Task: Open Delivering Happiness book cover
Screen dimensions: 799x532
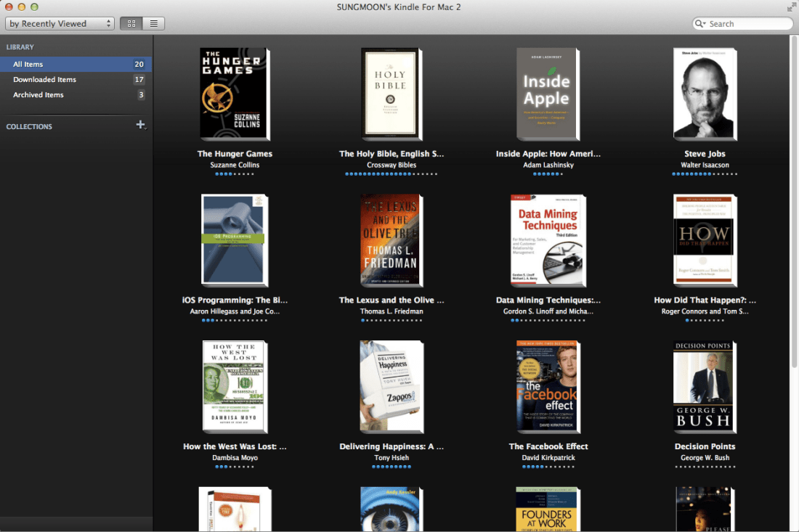Action: [391, 386]
